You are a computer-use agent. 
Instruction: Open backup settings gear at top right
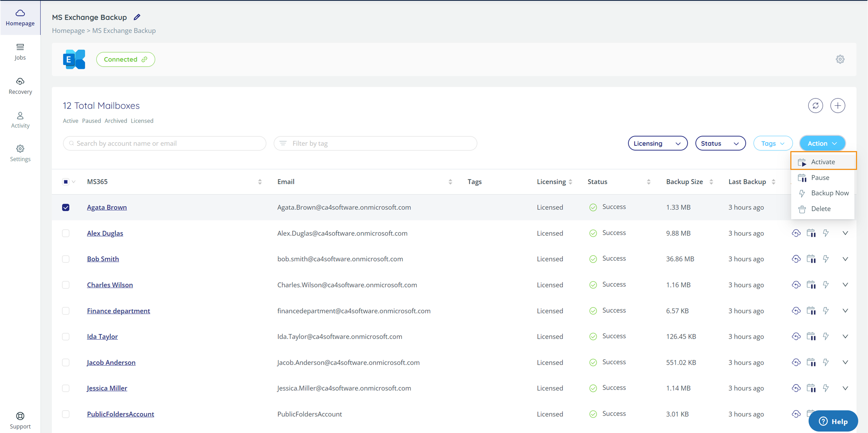(840, 59)
